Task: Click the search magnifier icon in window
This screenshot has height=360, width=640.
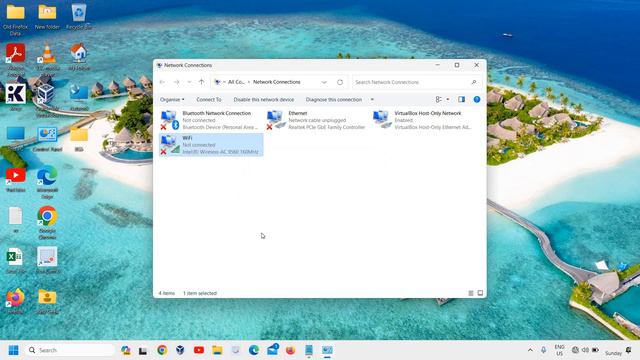Action: (473, 82)
